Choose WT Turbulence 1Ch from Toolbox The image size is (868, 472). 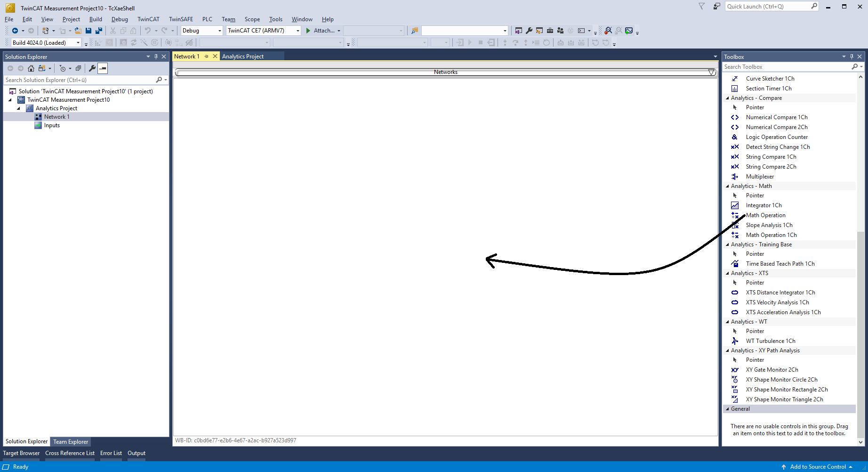point(770,341)
